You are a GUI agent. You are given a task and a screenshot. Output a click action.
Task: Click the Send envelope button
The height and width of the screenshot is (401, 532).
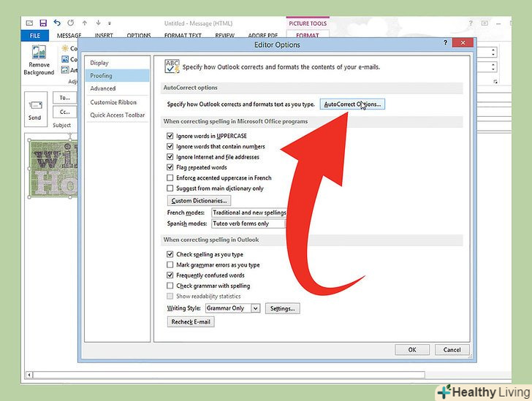[x=35, y=110]
